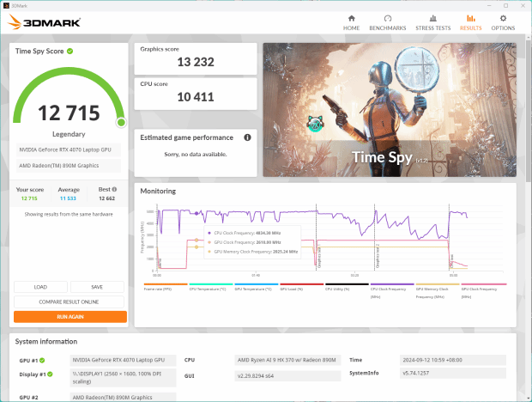Toggle the GPU Temperature legend swatch

pos(257,284)
